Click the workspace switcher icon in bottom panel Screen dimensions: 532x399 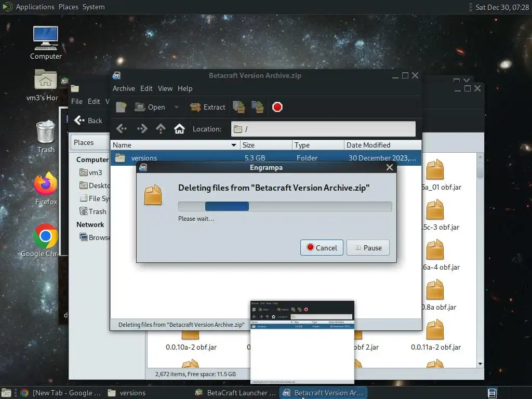[x=492, y=393]
